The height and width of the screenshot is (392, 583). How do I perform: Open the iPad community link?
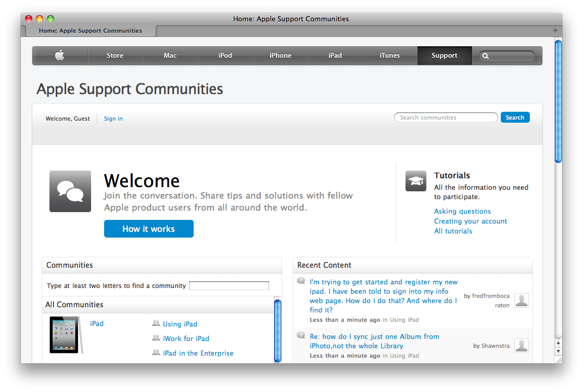click(x=97, y=324)
